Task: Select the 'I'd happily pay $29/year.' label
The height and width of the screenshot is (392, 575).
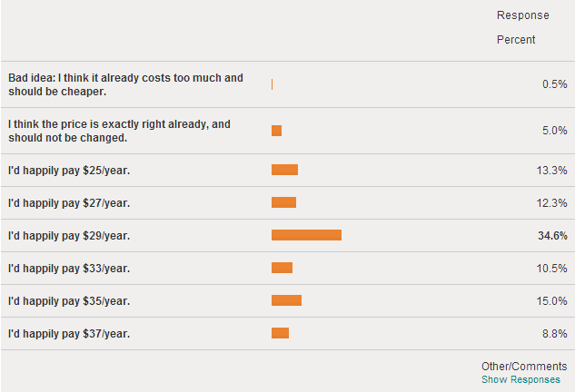Action: click(x=69, y=236)
